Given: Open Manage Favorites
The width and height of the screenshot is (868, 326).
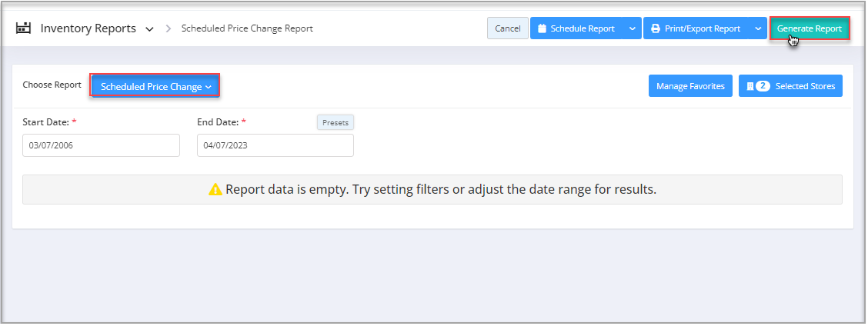Looking at the screenshot, I should pyautogui.click(x=690, y=86).
